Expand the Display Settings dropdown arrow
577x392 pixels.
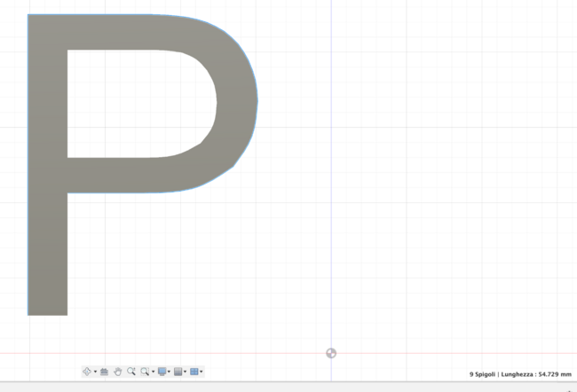click(x=170, y=372)
